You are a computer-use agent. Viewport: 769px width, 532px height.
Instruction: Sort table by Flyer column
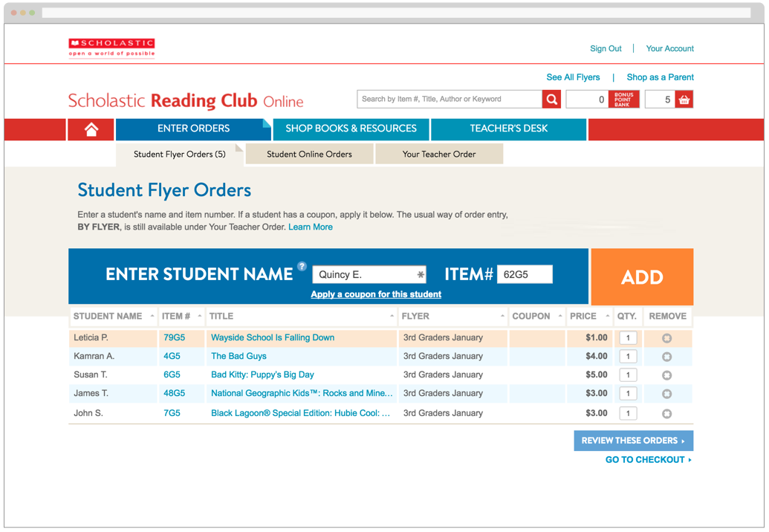coord(452,317)
